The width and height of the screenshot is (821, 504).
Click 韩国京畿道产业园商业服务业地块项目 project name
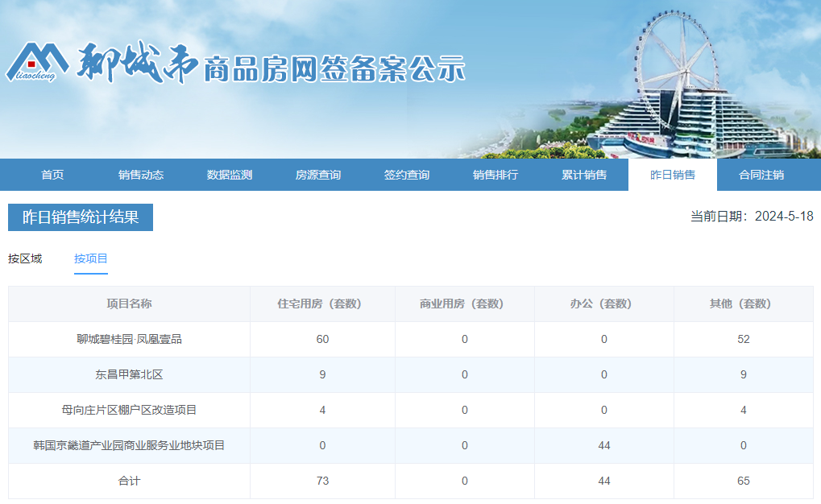click(x=130, y=445)
